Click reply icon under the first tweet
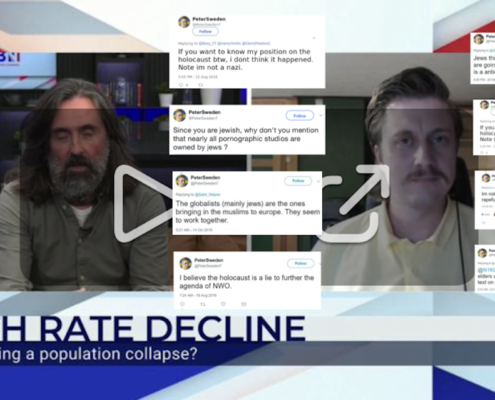 click(x=181, y=85)
